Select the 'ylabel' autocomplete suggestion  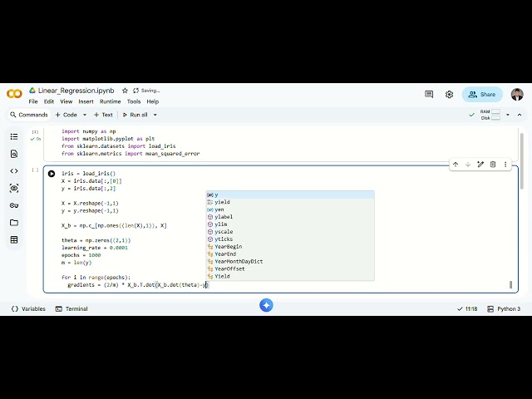click(290, 217)
